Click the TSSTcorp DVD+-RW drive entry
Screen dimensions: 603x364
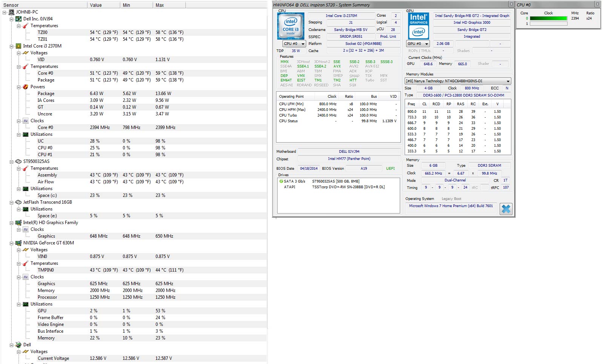(x=348, y=187)
